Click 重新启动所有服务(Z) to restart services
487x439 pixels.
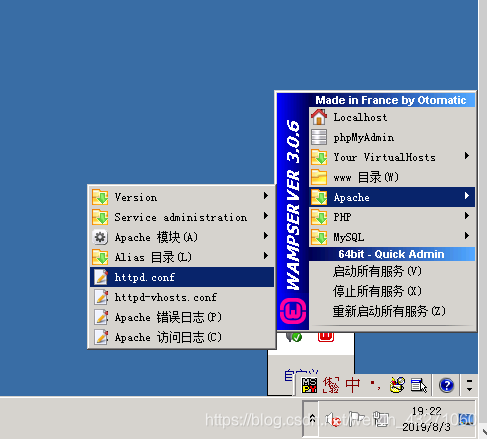tap(392, 311)
